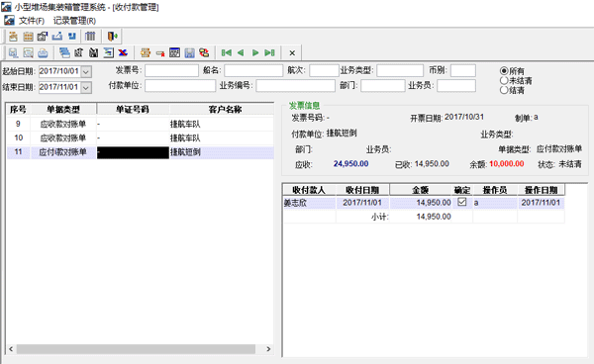Click the red-blue X delete icon
Image resolution: width=594 pixels, height=364 pixels.
click(123, 53)
